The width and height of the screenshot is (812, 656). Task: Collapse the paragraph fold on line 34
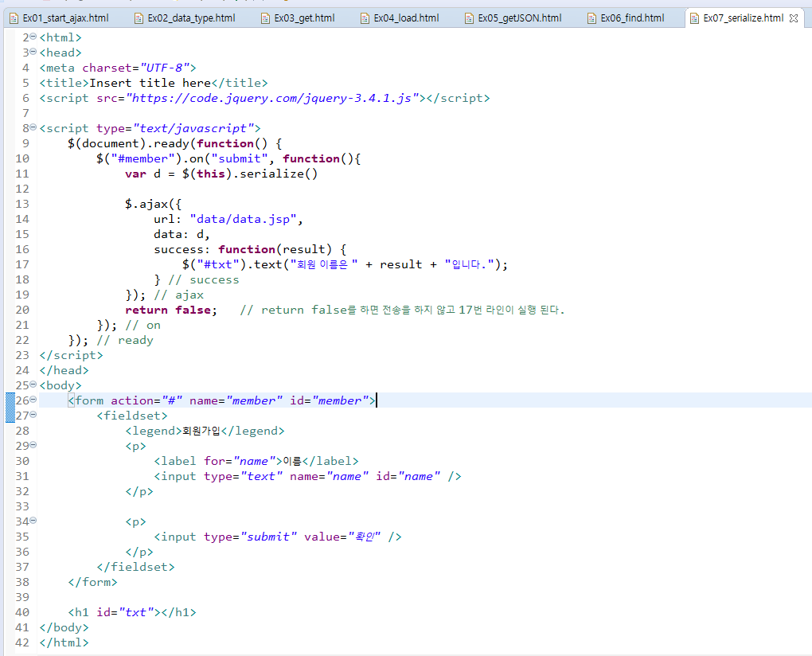(33, 521)
